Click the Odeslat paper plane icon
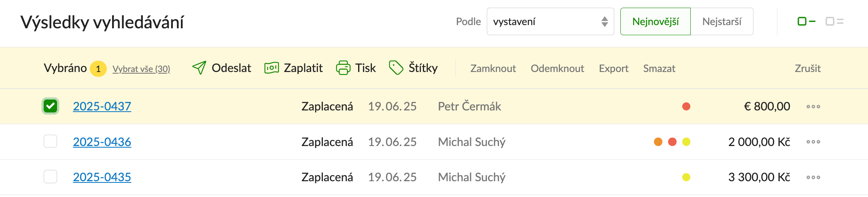The image size is (868, 197). pyautogui.click(x=199, y=68)
